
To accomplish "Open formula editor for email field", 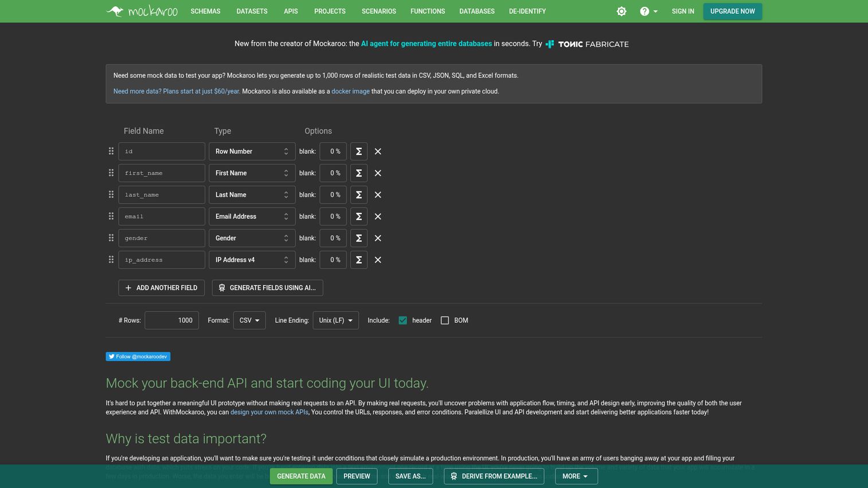I will tap(359, 217).
